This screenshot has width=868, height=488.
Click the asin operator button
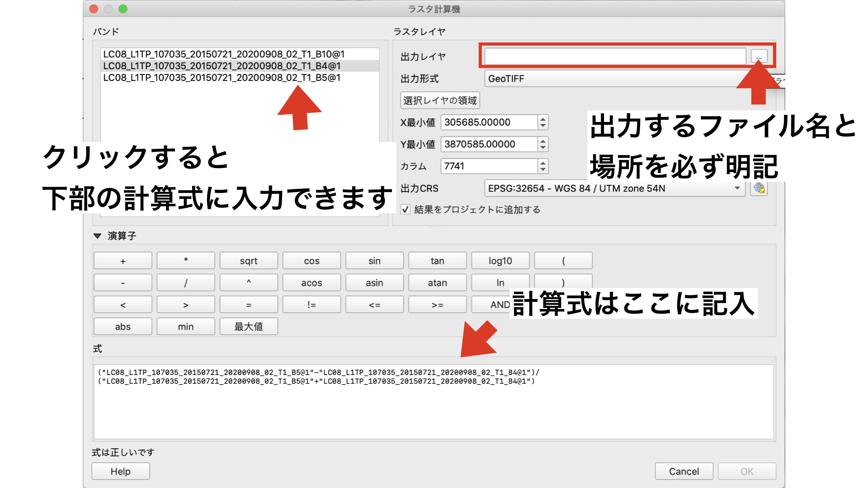pos(374,283)
